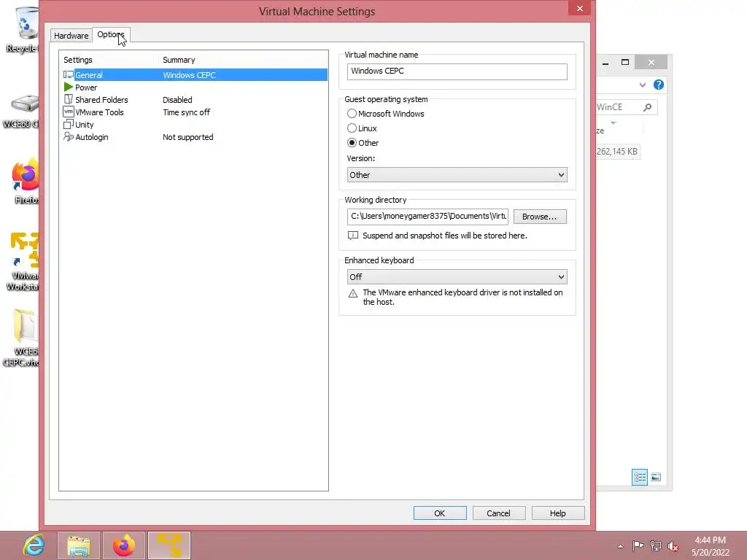Show hidden system tray icons
Screen dimensions: 747x560
(x=620, y=546)
